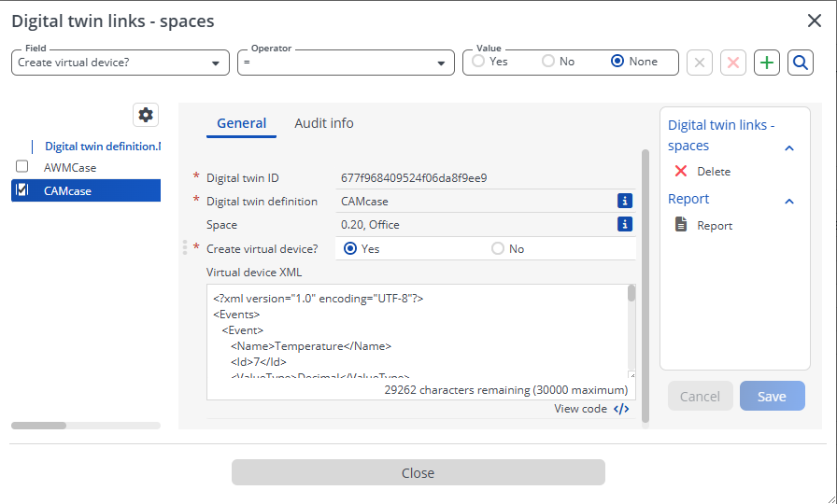The width and height of the screenshot is (837, 504).
Task: Set Create virtual device to No
Action: [498, 248]
